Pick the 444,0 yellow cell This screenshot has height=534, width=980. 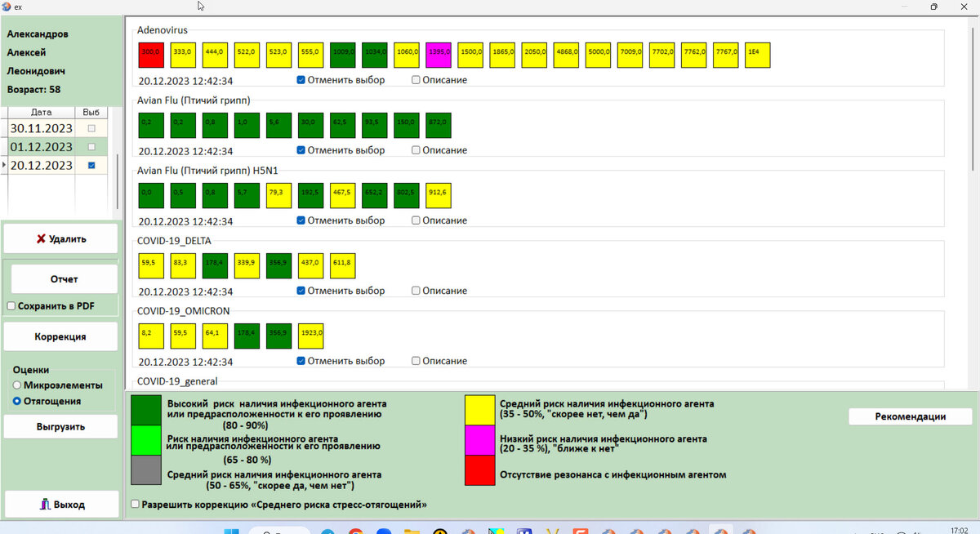click(x=215, y=55)
